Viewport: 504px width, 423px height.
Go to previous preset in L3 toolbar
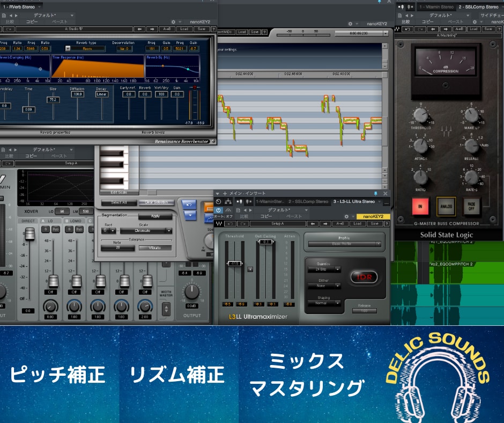click(x=313, y=223)
